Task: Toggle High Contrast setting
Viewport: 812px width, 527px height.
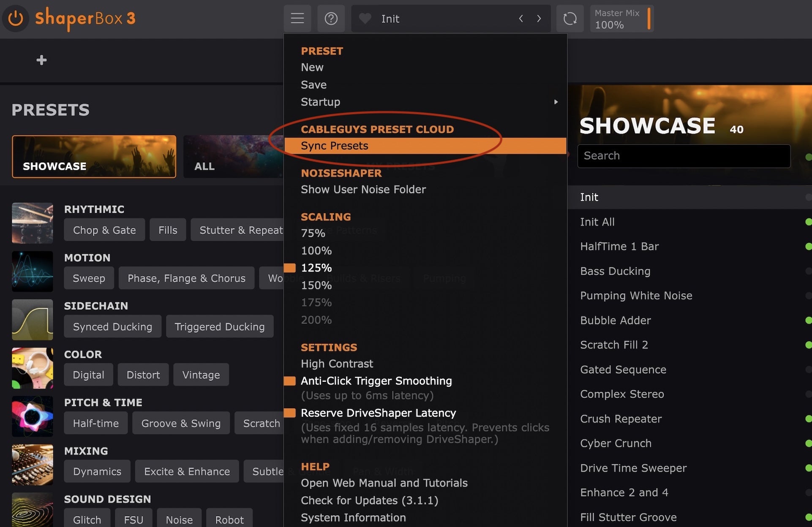Action: (x=337, y=364)
